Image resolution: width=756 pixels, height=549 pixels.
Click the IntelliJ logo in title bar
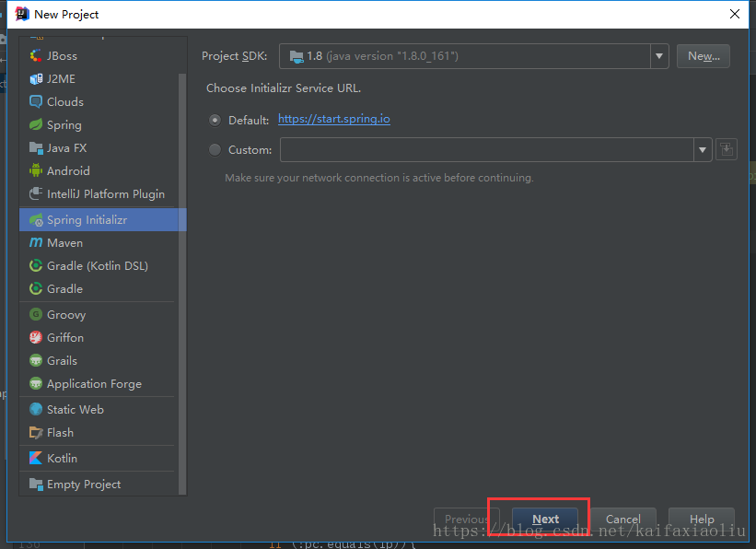coord(22,15)
